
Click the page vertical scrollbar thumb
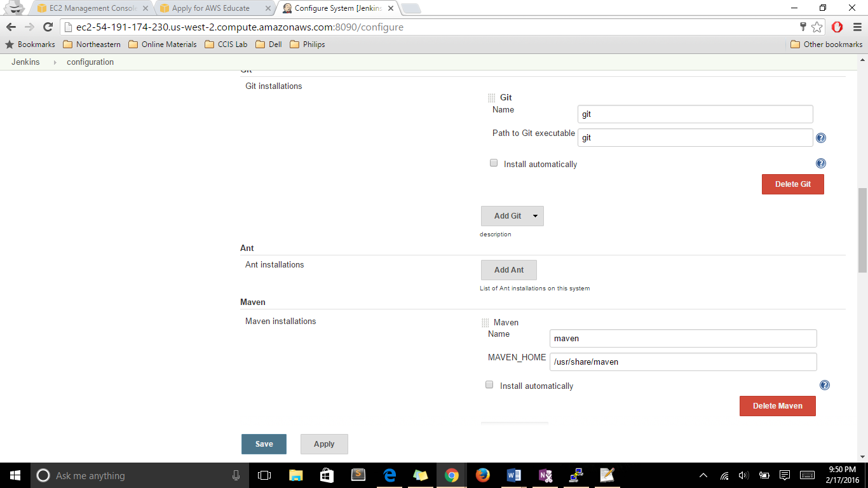(x=862, y=230)
